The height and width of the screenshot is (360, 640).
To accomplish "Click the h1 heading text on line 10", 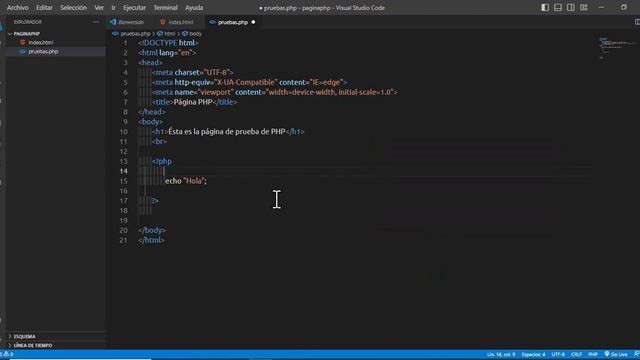I will pyautogui.click(x=227, y=131).
